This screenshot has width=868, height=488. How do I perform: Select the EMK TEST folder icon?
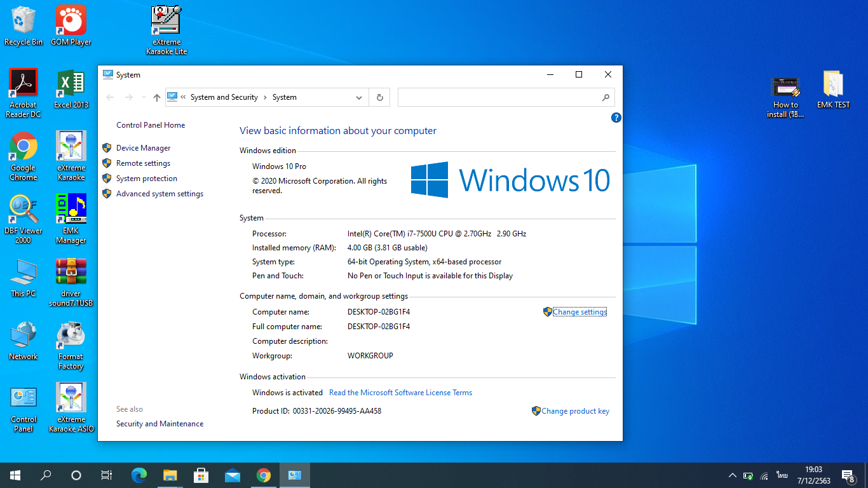click(833, 89)
